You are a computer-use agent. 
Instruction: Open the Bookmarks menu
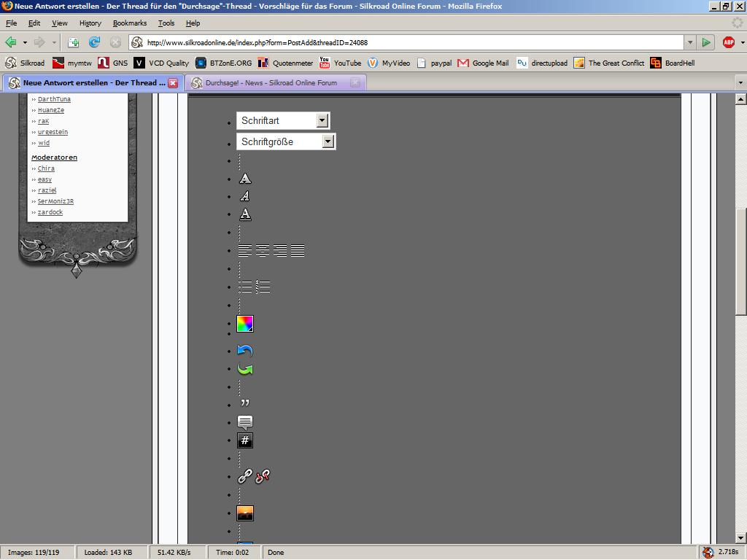pos(129,23)
